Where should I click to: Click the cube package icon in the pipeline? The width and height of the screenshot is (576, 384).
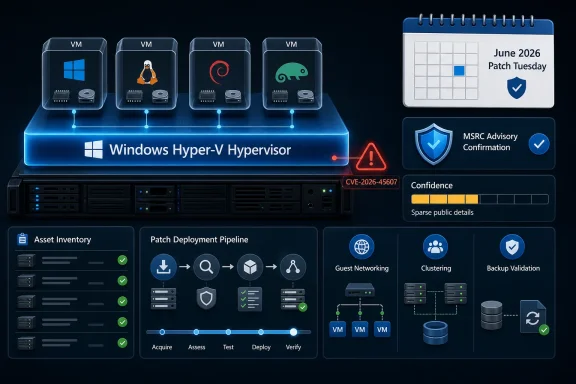pyautogui.click(x=250, y=267)
